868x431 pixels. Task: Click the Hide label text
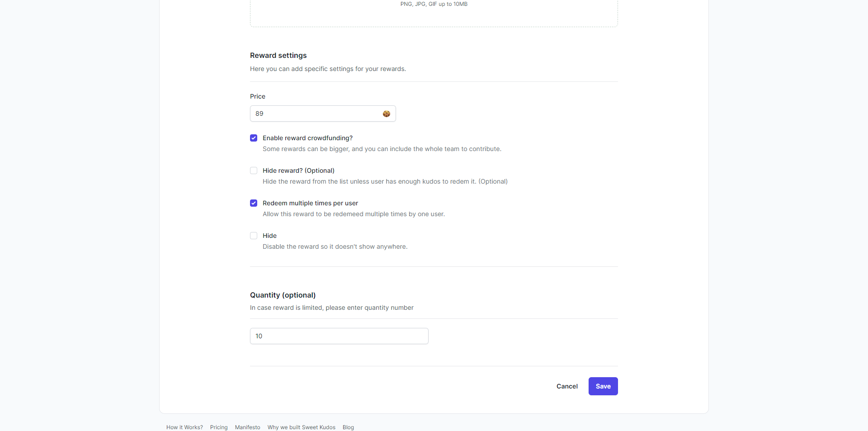pyautogui.click(x=269, y=236)
